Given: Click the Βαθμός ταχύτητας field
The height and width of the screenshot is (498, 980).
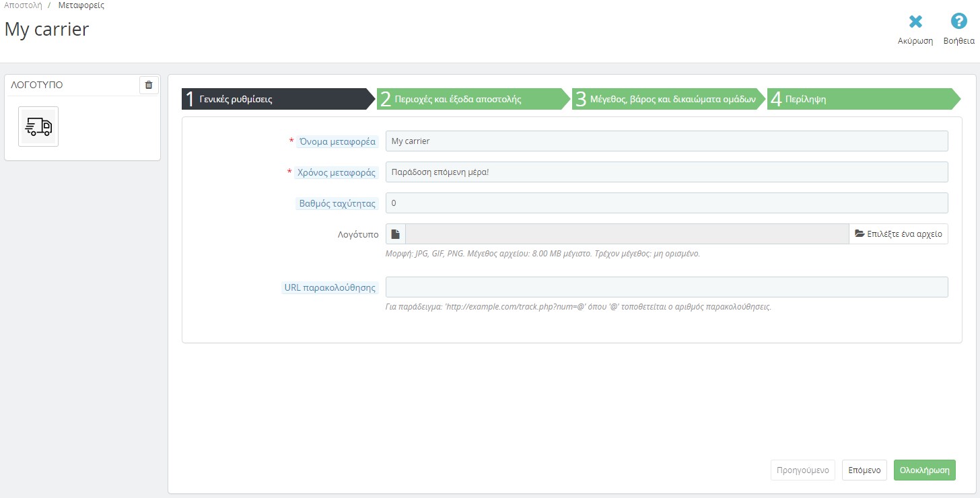Looking at the screenshot, I should pyautogui.click(x=666, y=203).
